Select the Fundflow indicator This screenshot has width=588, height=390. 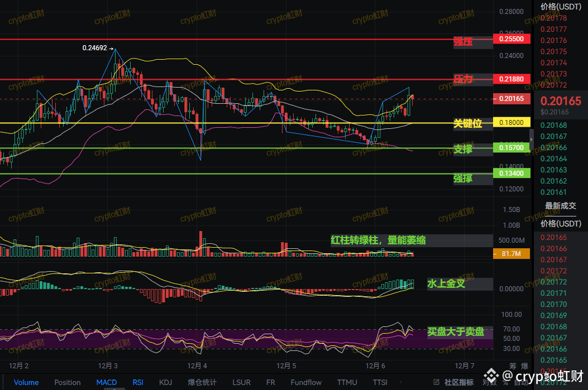point(306,382)
